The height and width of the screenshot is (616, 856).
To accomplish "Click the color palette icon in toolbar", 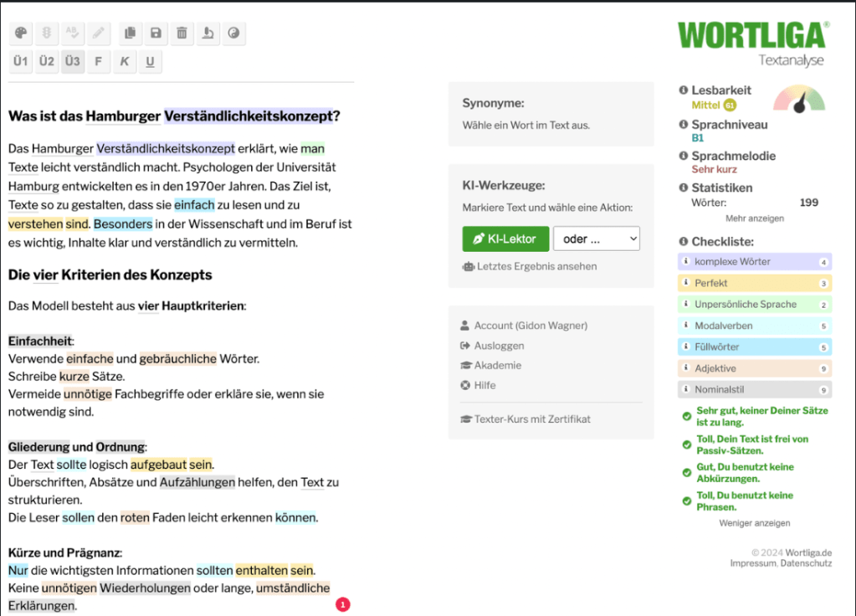I will click(x=22, y=33).
